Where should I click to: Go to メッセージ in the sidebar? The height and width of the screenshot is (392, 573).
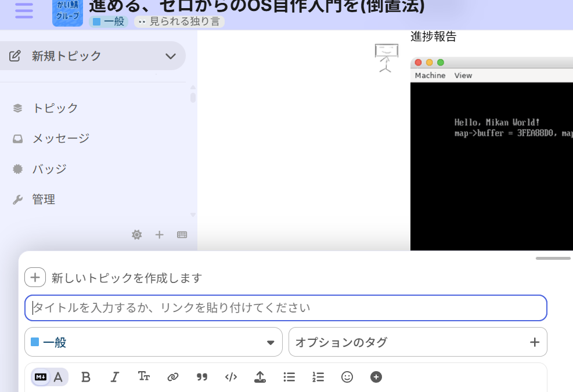(60, 139)
